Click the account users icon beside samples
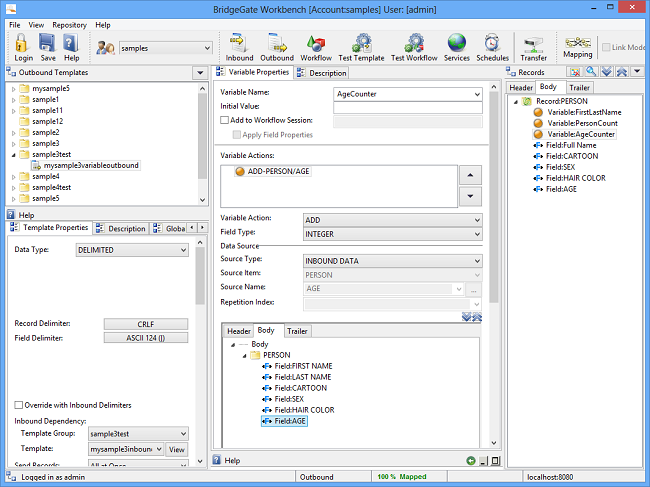The width and height of the screenshot is (650, 487). [x=105, y=48]
